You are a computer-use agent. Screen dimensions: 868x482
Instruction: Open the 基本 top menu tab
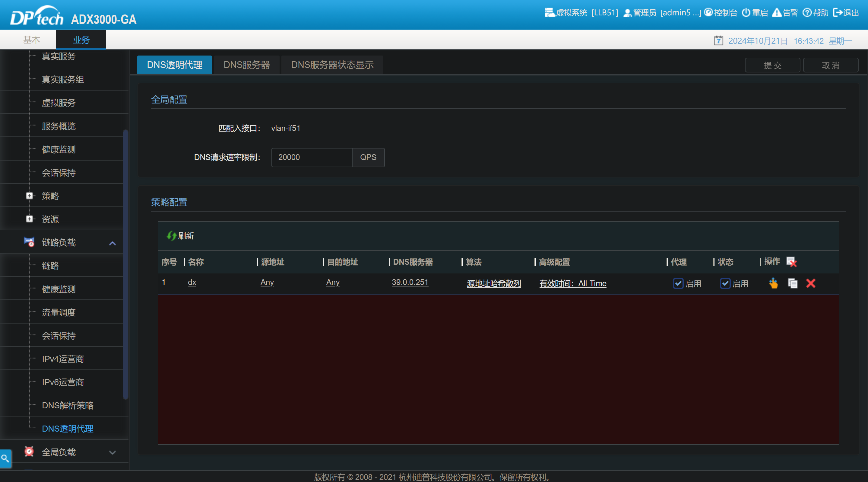point(31,40)
